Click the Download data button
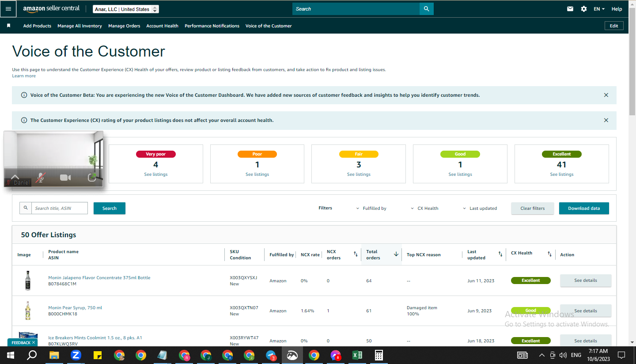Viewport: 636px width, 364px height. (584, 208)
